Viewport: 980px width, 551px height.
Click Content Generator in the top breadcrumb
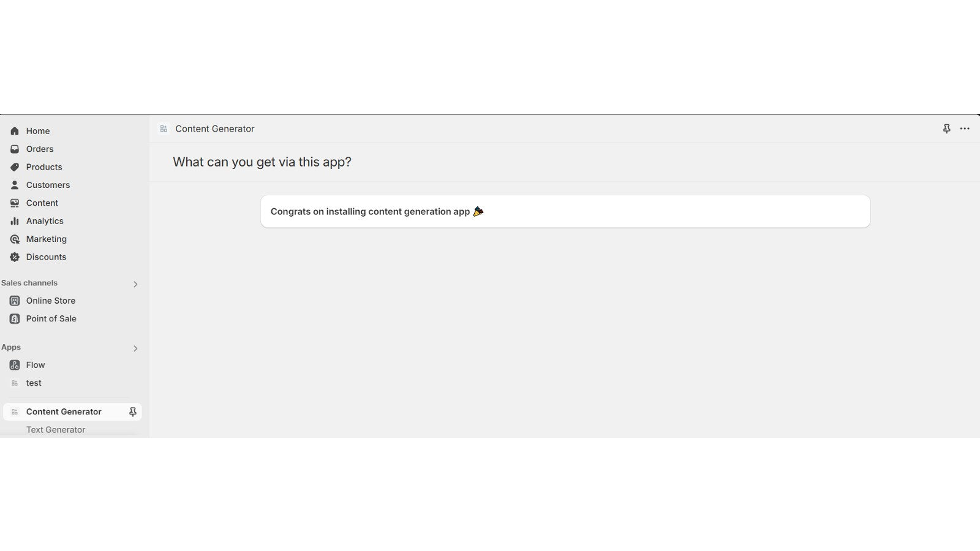tap(215, 129)
